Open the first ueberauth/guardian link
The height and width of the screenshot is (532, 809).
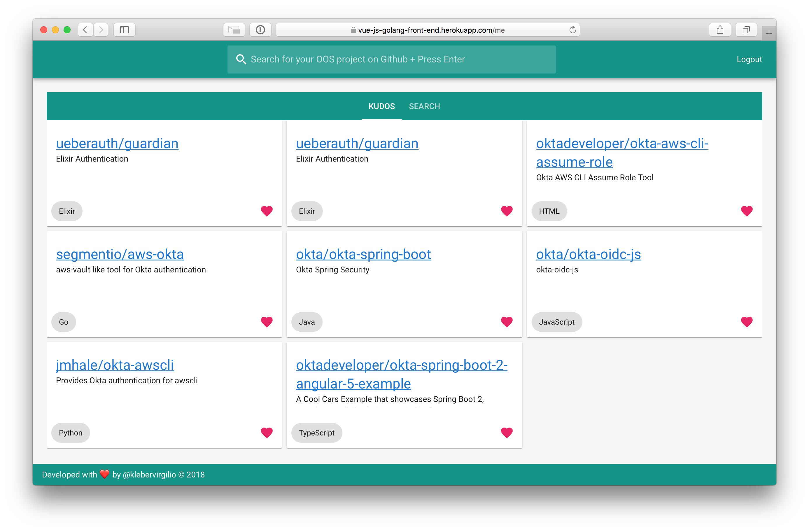117,143
